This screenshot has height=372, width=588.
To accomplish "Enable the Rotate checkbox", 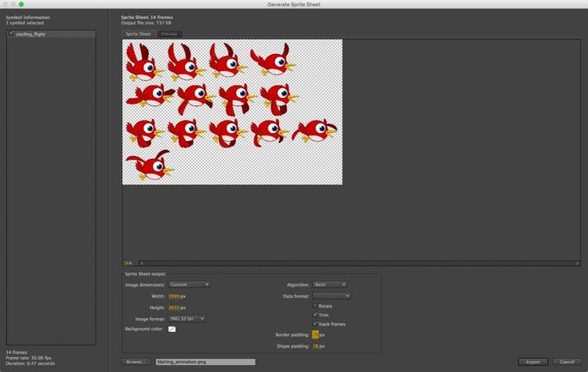I will tap(315, 305).
